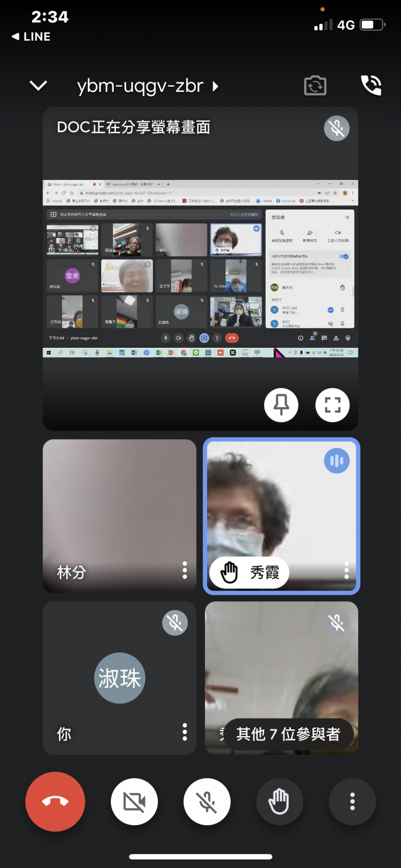The image size is (401, 868).
Task: Tap the audio output phone icon
Action: 371,86
